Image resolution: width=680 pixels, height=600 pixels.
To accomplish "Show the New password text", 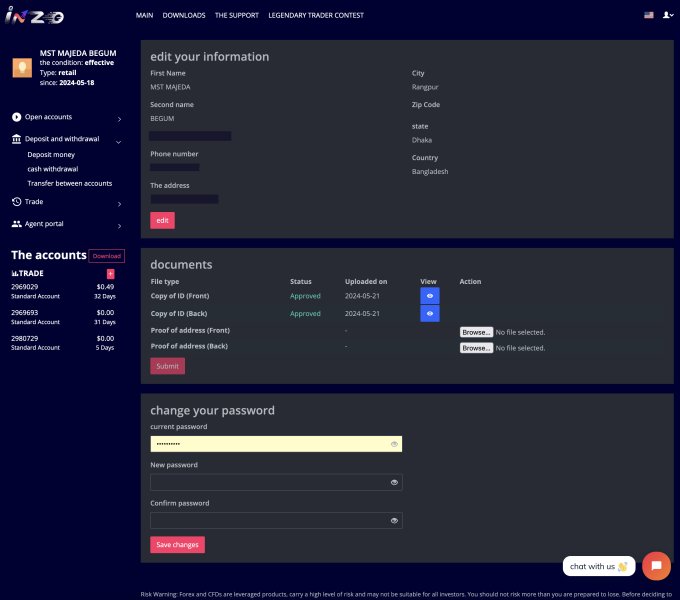I will (394, 482).
